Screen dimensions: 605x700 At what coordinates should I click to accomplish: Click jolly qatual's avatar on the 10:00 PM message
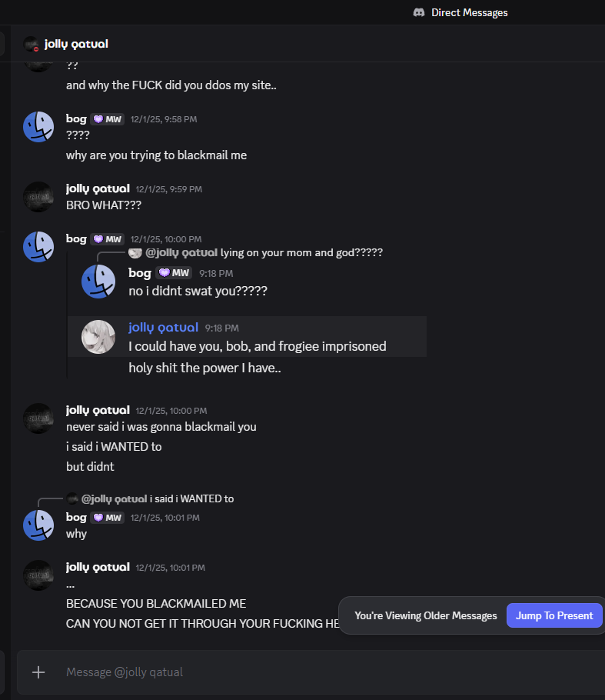tap(38, 418)
